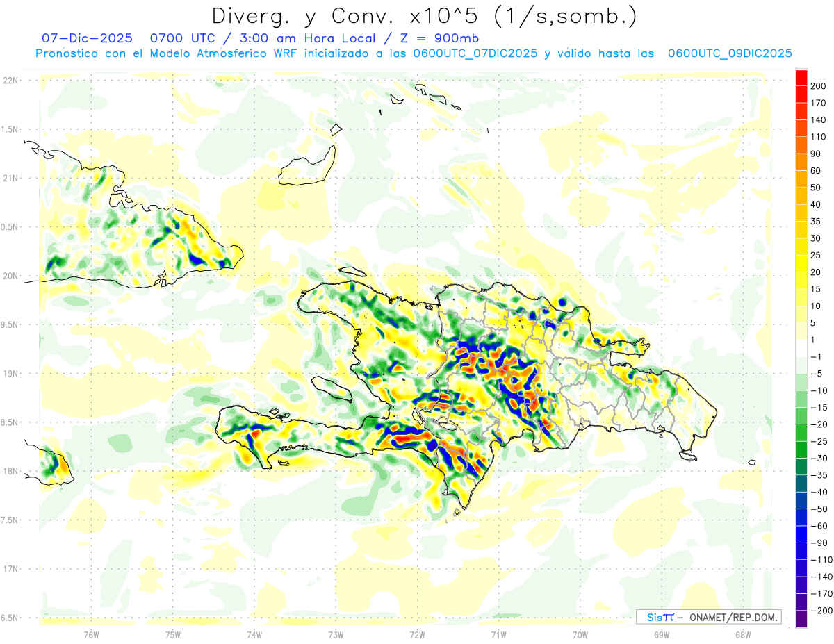Click the '-200' color bar value
This screenshot has width=834, height=644.
(x=821, y=611)
